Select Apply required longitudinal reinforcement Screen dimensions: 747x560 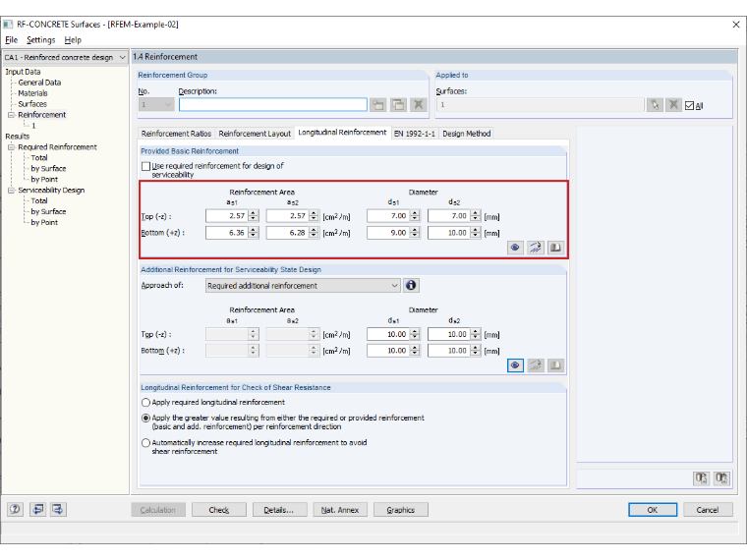145,403
